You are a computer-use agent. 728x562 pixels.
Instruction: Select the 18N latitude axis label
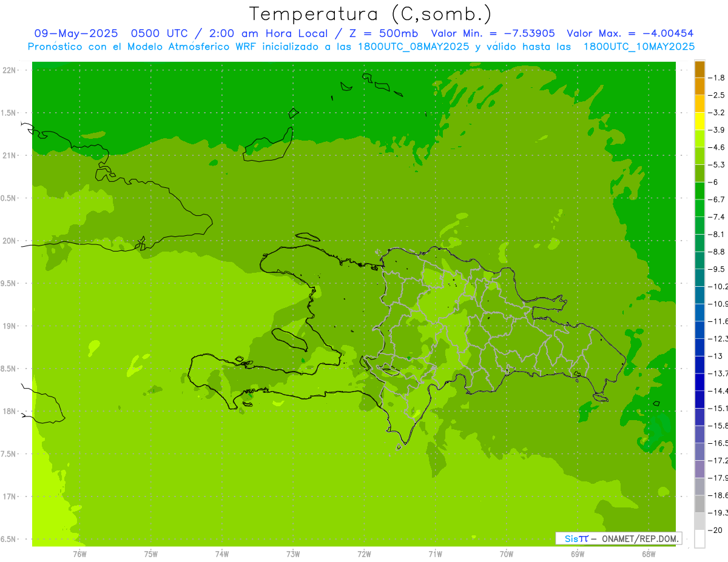point(10,411)
